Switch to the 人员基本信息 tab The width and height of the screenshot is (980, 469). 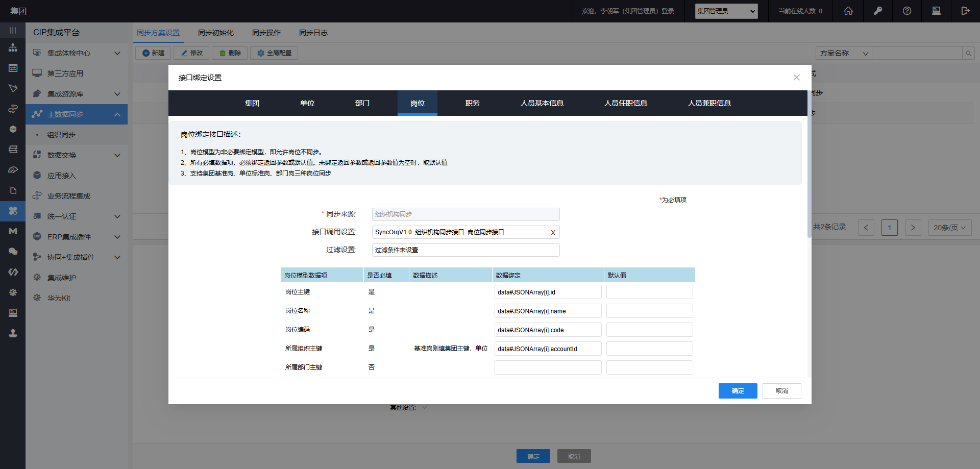coord(542,103)
